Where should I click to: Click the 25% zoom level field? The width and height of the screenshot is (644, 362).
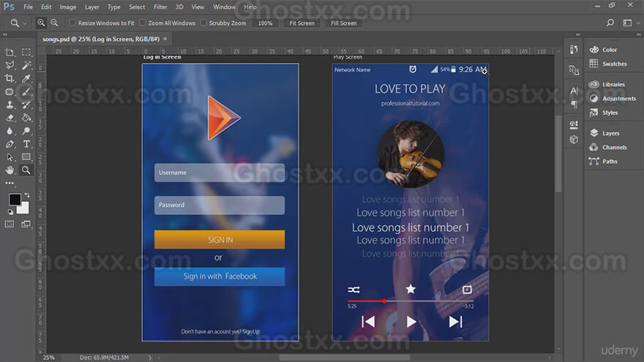[49, 358]
